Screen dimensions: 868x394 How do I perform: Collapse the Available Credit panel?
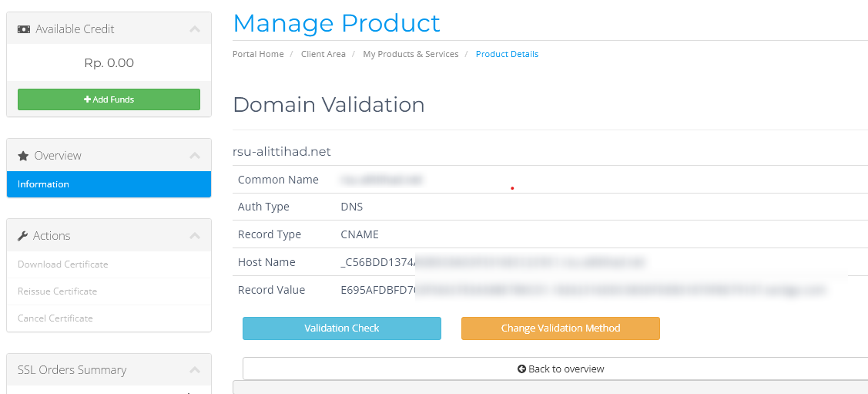(195, 29)
